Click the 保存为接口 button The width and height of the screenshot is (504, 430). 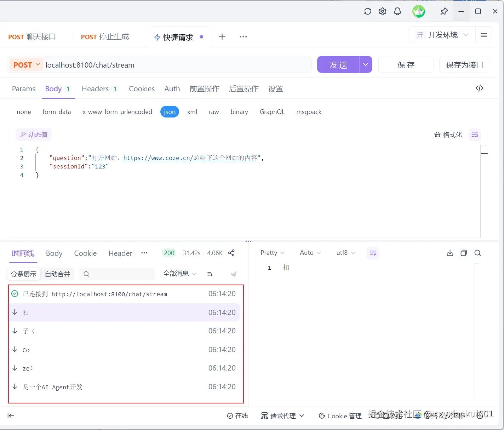click(464, 65)
